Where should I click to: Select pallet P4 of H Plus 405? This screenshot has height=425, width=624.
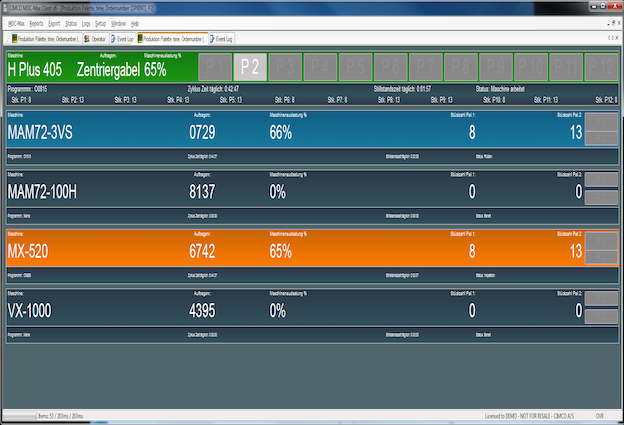coord(320,67)
